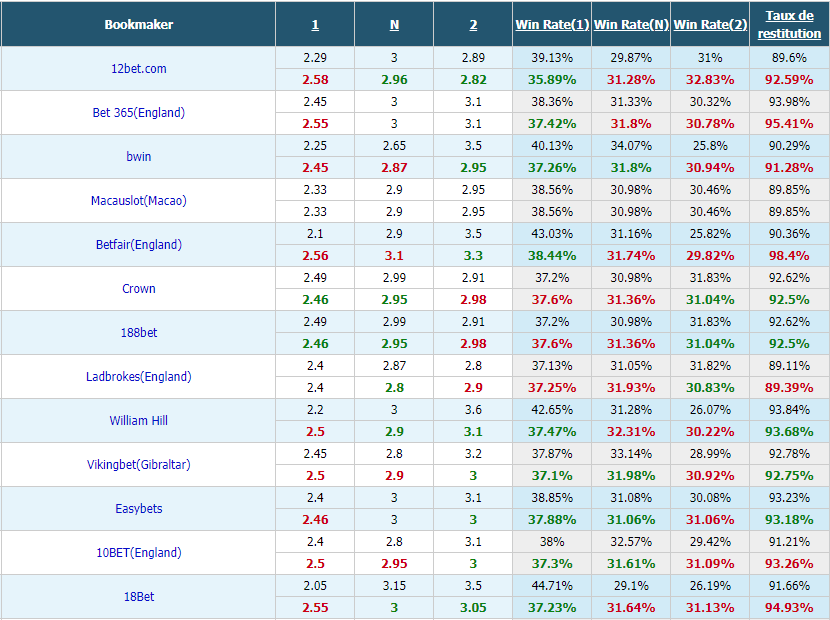Select Bet 365's 95.41% restitution value
This screenshot has width=830, height=620.
[789, 124]
